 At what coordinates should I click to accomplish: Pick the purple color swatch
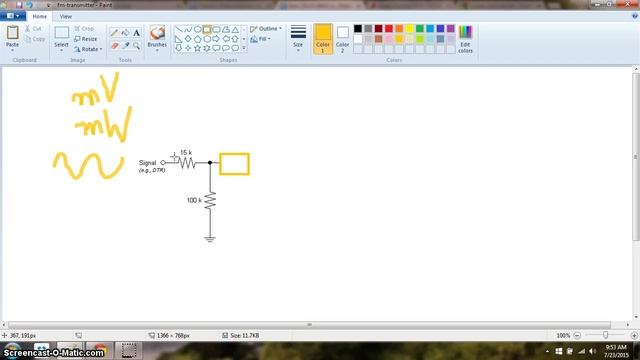(451, 29)
